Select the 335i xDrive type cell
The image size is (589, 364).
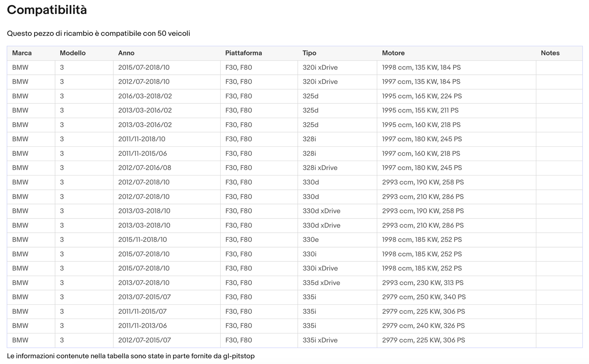click(320, 340)
